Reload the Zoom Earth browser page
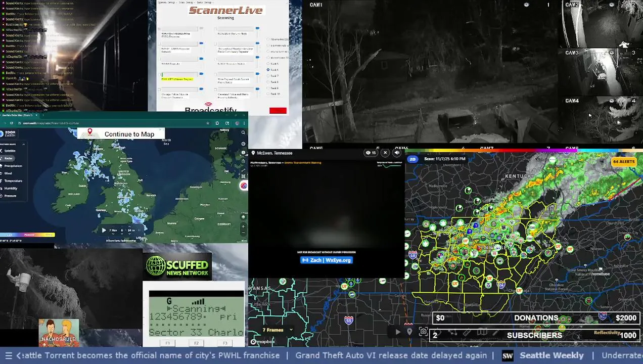Screen dimensions: 643x364 point(12,123)
